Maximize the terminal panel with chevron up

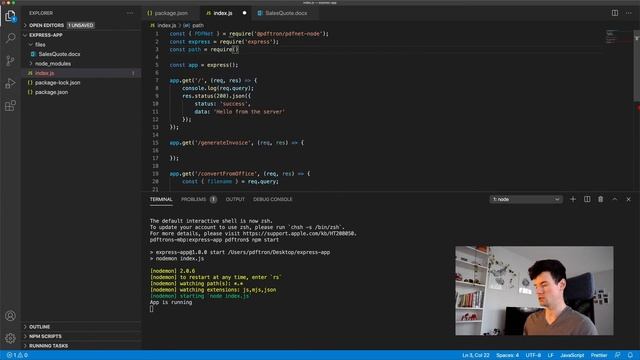(615, 199)
